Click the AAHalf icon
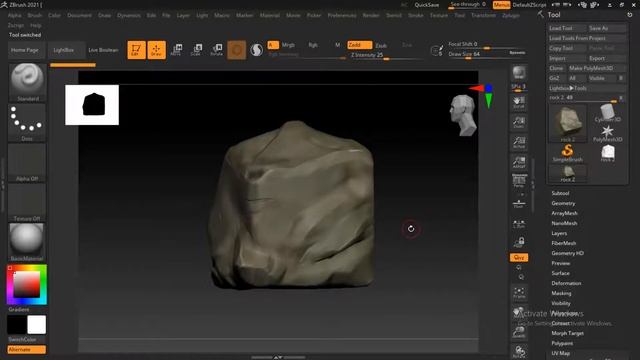 click(519, 162)
